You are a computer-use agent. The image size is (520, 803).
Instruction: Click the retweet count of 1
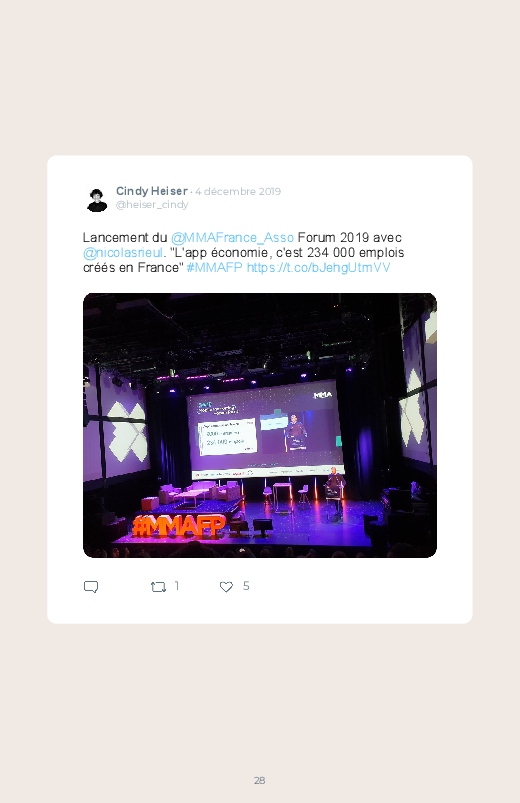(177, 586)
